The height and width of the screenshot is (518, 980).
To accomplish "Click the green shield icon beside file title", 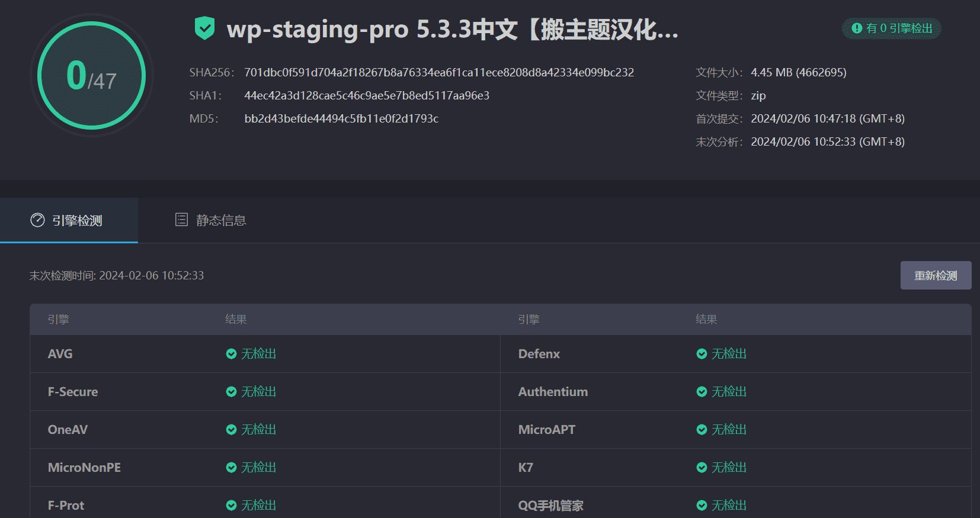I will (204, 28).
